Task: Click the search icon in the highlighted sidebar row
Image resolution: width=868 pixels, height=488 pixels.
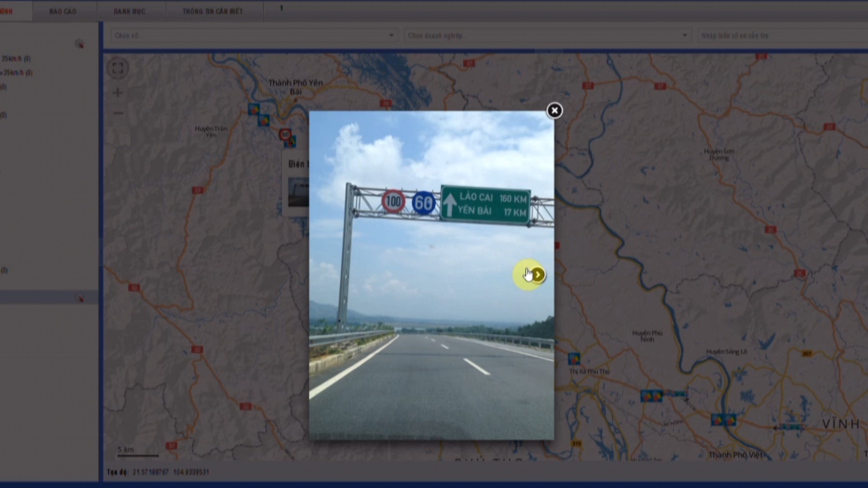Action: [80, 298]
